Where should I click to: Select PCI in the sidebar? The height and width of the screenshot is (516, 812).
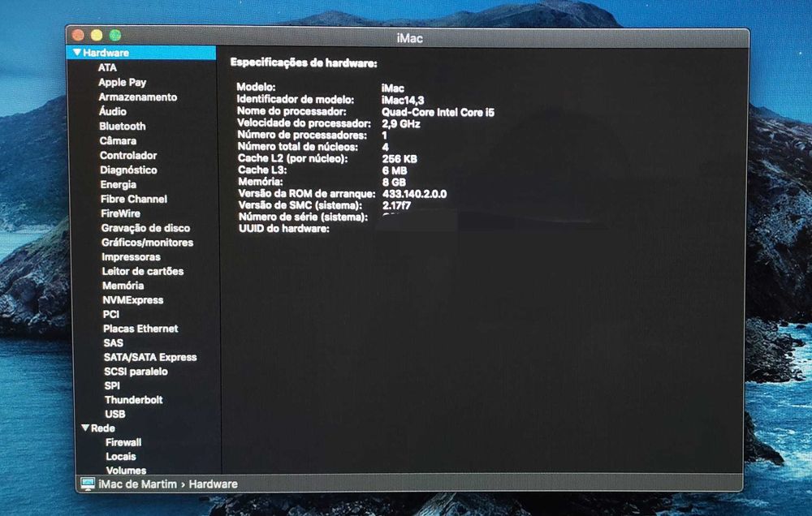tap(110, 314)
